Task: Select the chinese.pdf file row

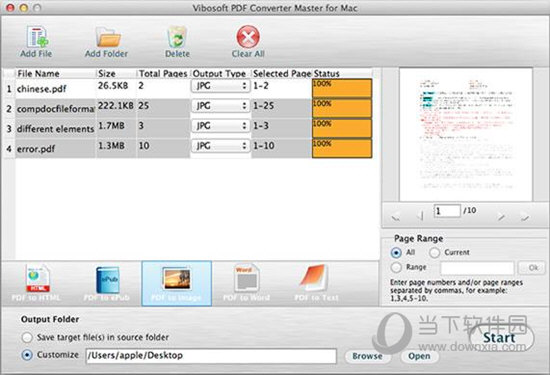Action: tap(188, 88)
